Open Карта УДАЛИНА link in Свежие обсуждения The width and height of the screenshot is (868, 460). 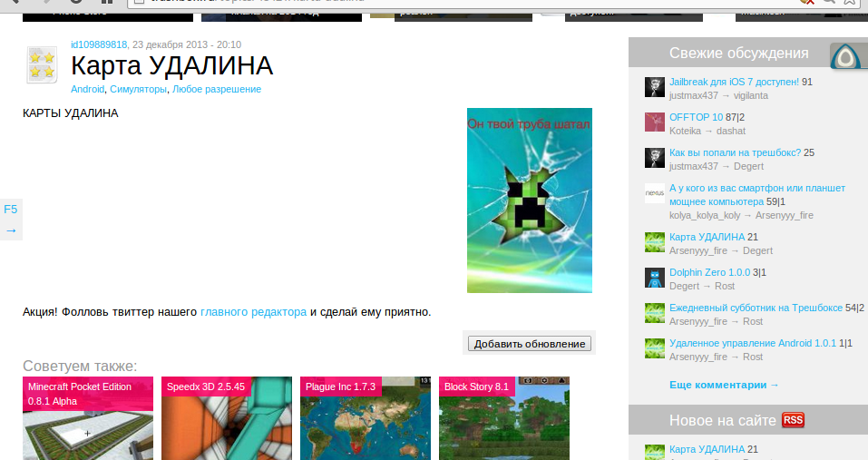pos(707,237)
